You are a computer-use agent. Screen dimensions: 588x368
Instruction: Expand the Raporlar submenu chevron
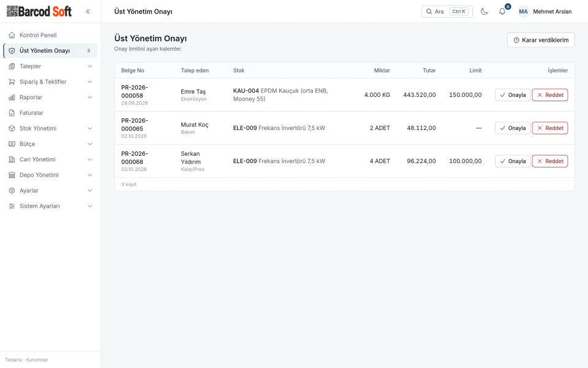tap(89, 98)
